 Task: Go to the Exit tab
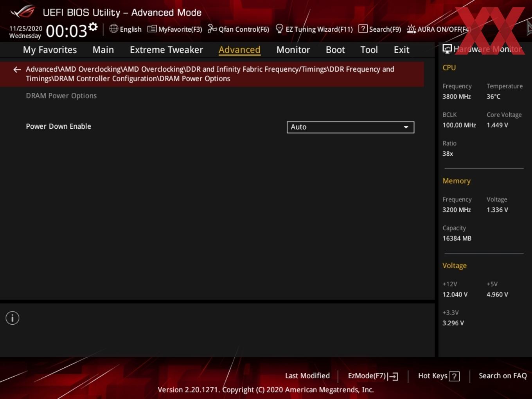click(401, 50)
